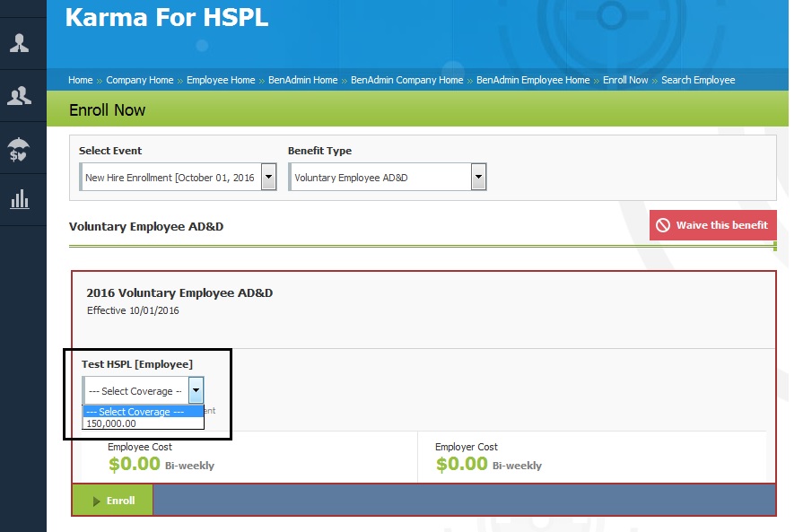Go to Home in the breadcrumb
803x532 pixels.
pyautogui.click(x=80, y=80)
